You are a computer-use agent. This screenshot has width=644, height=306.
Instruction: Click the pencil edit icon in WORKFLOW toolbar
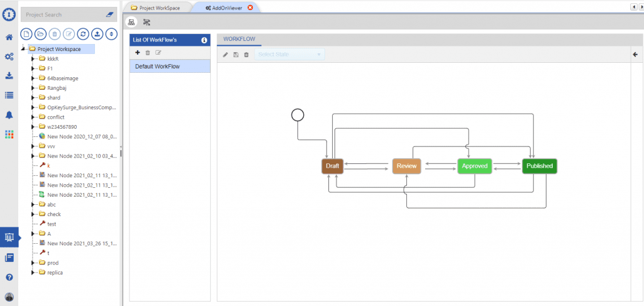click(x=226, y=55)
